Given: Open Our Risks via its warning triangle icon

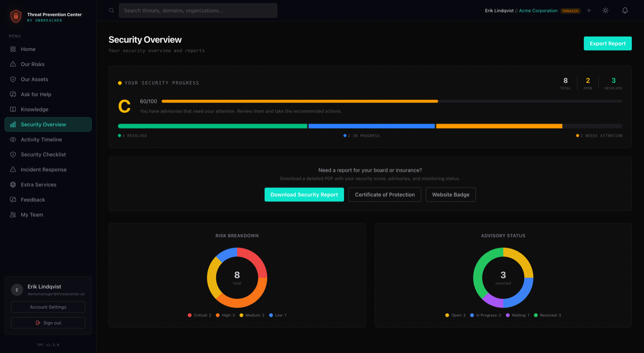Looking at the screenshot, I should coord(13,64).
